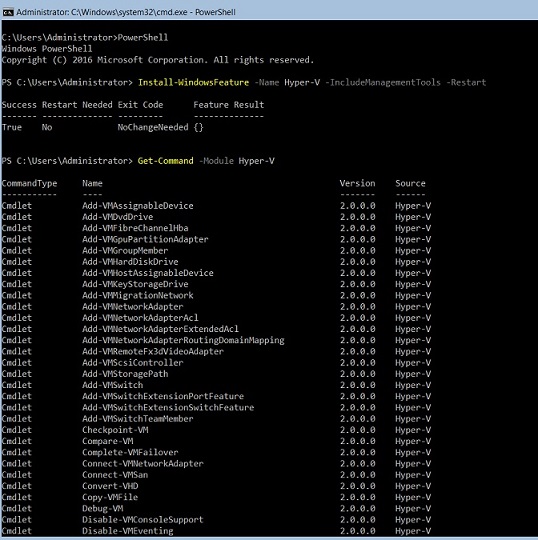Image resolution: width=538 pixels, height=540 pixels.
Task: Click the 'Compare-VM' cmdlet name
Action: tap(107, 441)
